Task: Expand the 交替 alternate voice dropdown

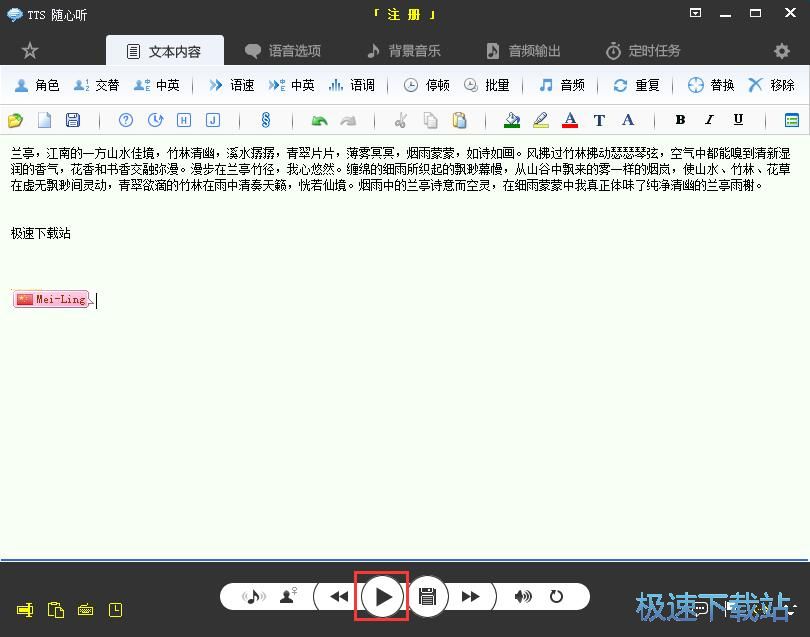Action: [97, 85]
